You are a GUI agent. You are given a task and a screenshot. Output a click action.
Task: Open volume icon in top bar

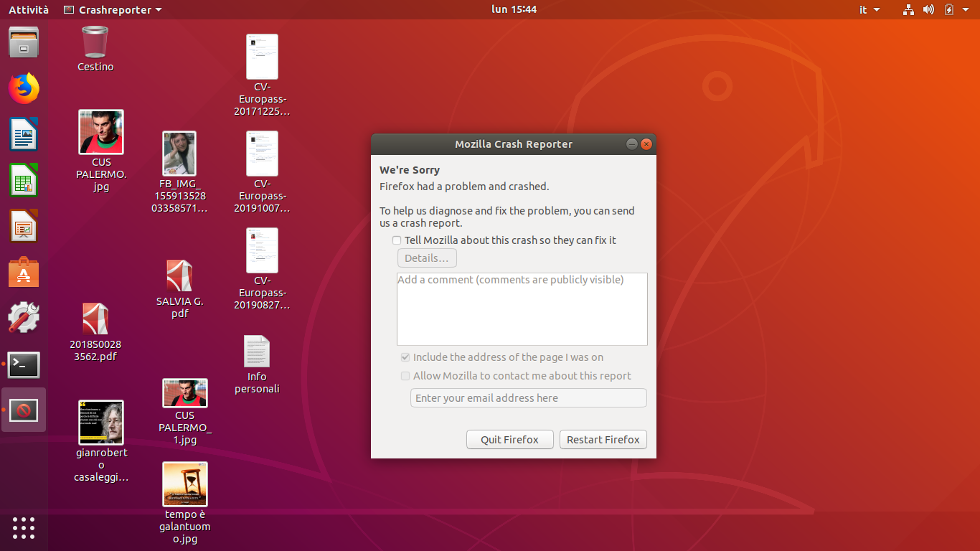pyautogui.click(x=929, y=9)
